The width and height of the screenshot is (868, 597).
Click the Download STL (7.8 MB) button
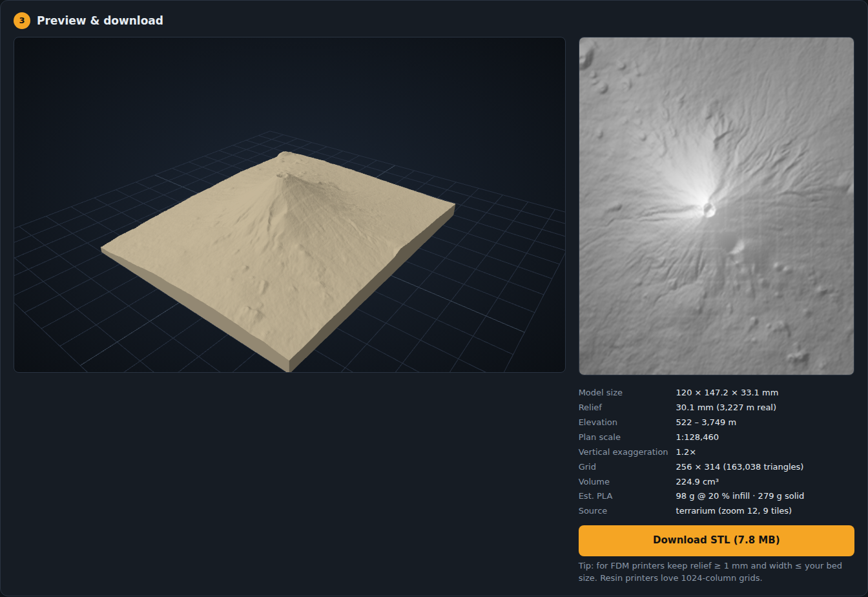click(716, 540)
